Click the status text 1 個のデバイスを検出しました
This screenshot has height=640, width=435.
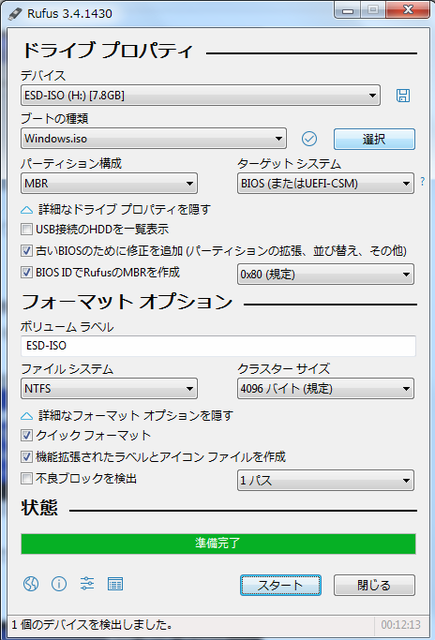(92, 624)
